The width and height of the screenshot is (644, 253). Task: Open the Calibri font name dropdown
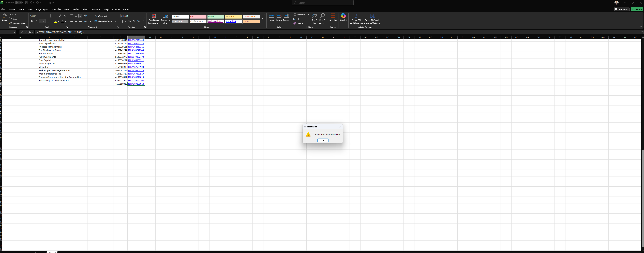(49, 16)
